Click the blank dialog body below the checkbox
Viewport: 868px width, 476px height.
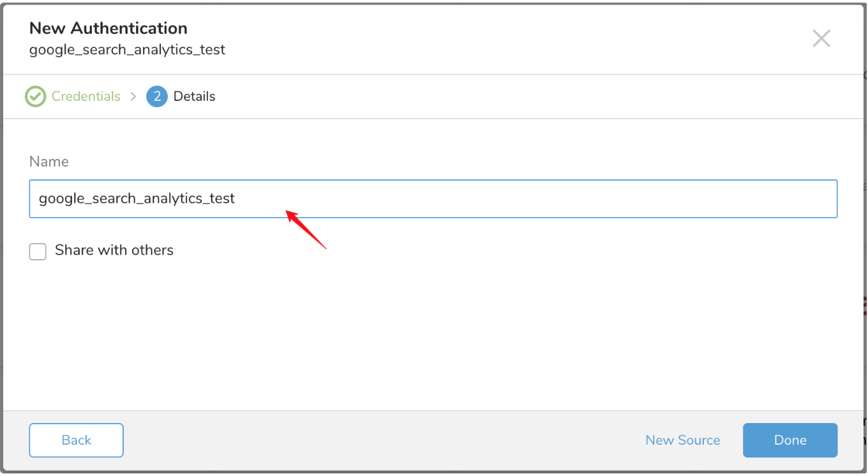point(433,332)
